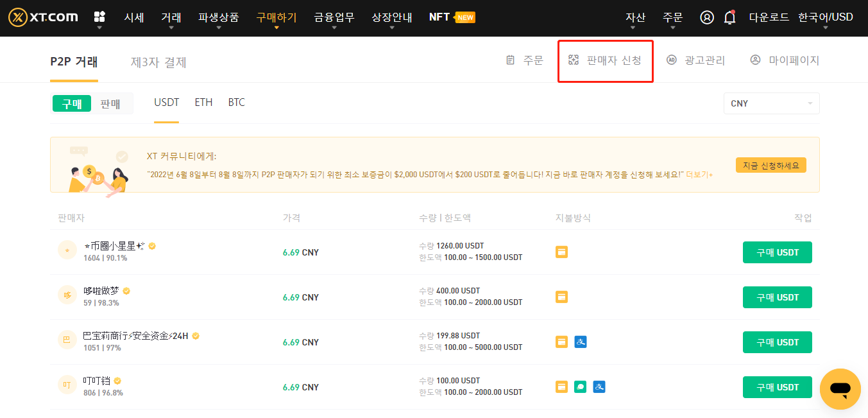Screen dimensions: 868x418
Task: Select the ETH coin tab
Action: point(203,103)
